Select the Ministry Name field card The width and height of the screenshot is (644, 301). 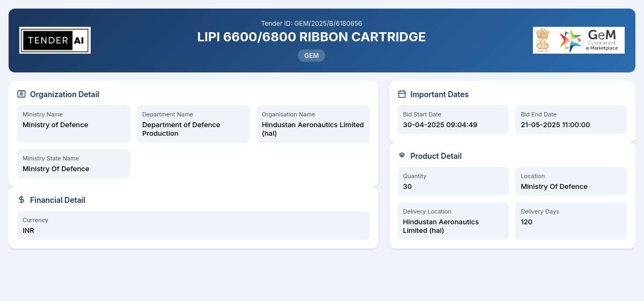[x=74, y=124]
